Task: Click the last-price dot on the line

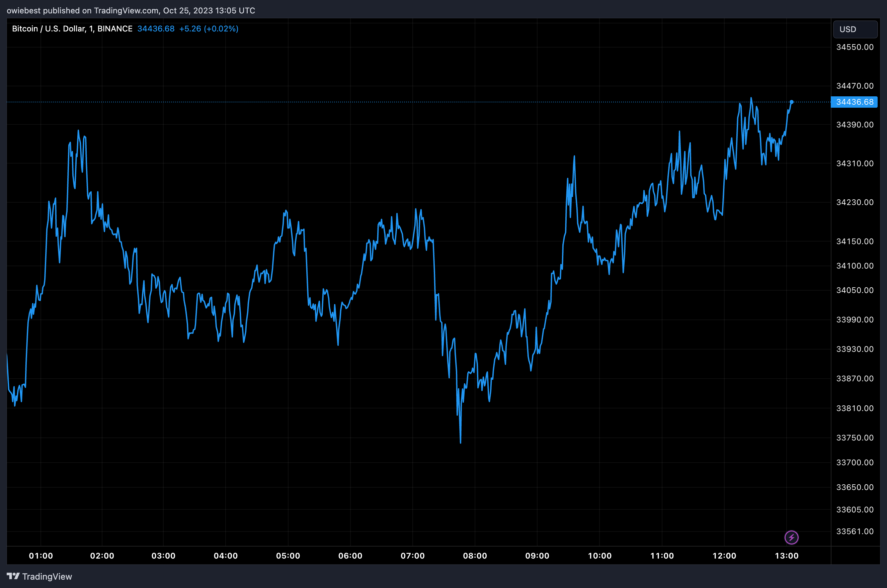Action: pyautogui.click(x=791, y=102)
